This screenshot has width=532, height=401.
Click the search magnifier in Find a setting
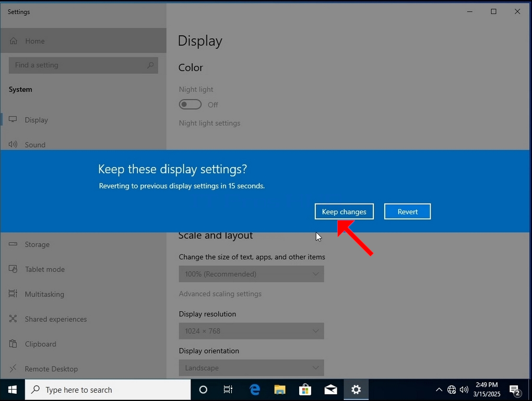[150, 65]
